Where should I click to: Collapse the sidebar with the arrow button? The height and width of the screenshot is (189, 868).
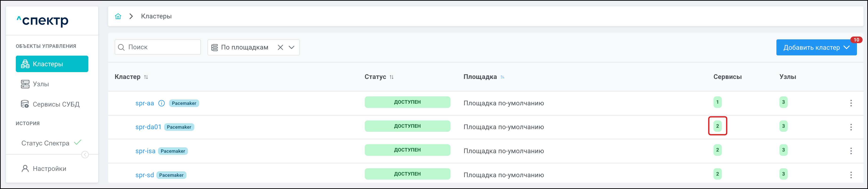pyautogui.click(x=85, y=155)
